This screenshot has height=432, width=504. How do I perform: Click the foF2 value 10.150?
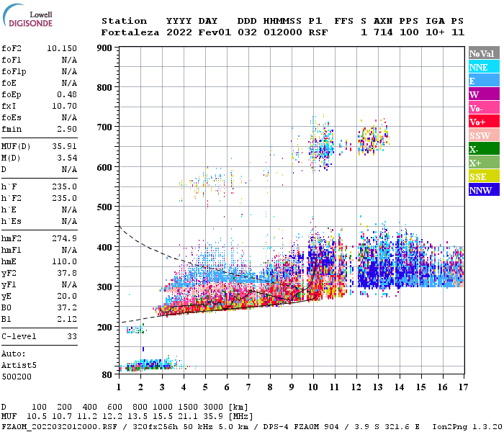pyautogui.click(x=62, y=48)
